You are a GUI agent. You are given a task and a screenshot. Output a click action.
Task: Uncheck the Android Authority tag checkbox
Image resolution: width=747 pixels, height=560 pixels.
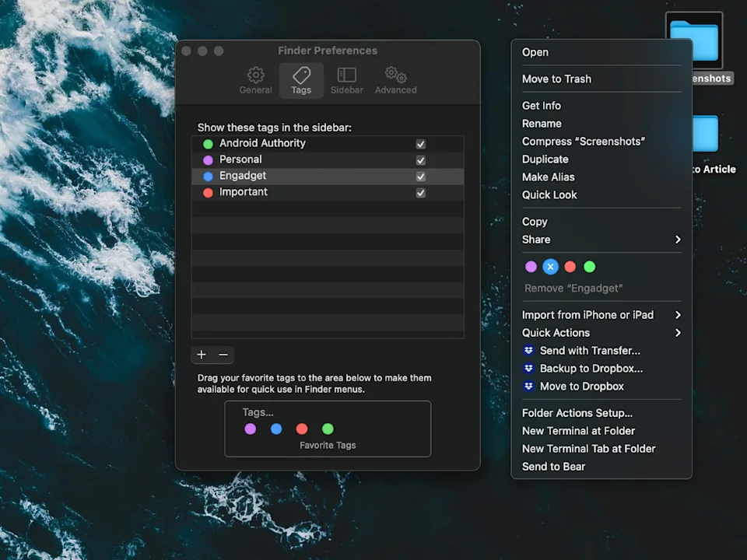coord(421,144)
